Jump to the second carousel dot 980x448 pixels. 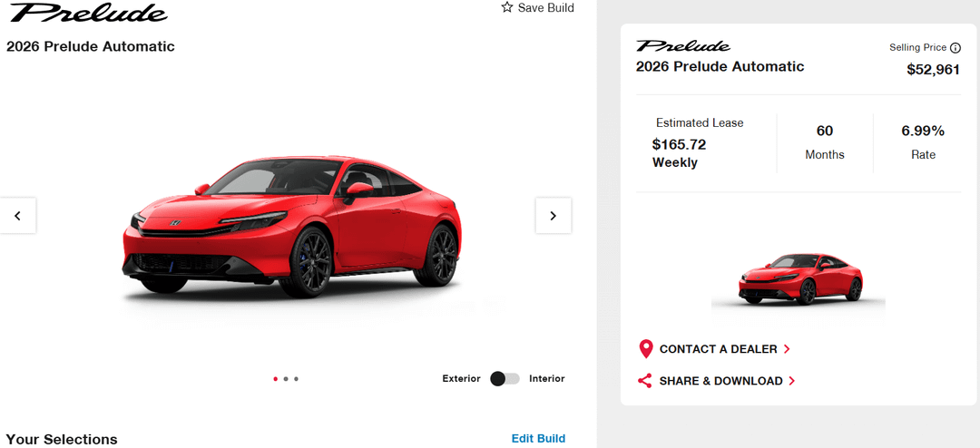point(286,379)
